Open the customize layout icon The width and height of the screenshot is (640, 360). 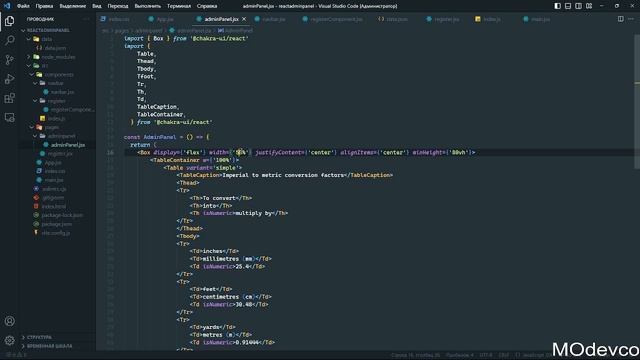[x=589, y=6]
